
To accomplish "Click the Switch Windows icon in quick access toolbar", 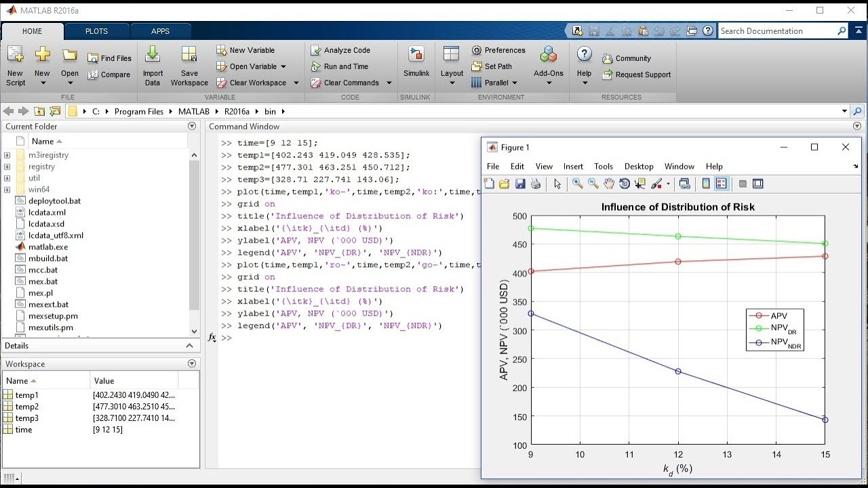I will 692,30.
